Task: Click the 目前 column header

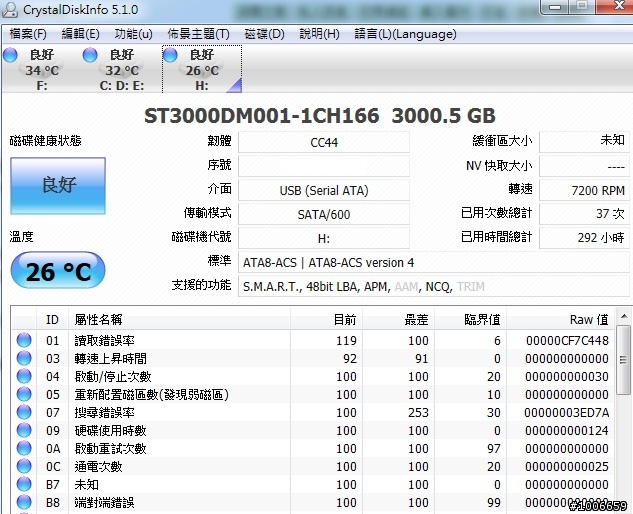Action: (326, 320)
